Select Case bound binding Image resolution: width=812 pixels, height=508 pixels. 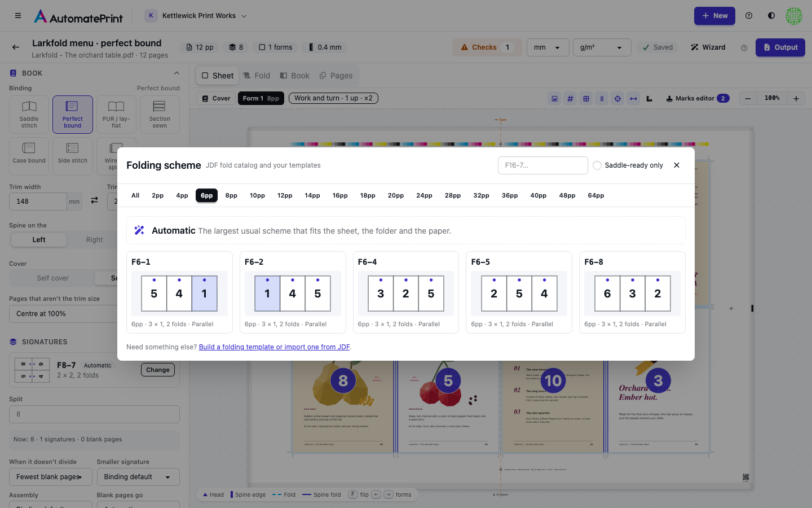click(29, 156)
